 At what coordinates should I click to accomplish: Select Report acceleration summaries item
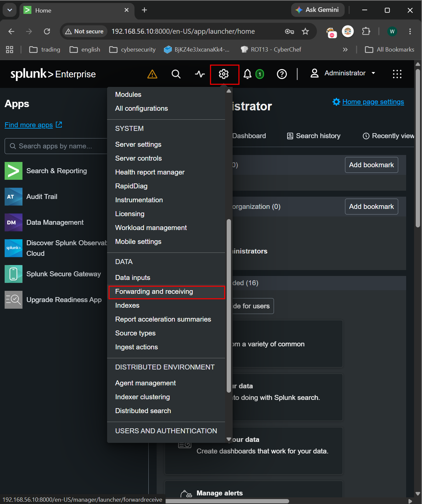click(x=163, y=319)
